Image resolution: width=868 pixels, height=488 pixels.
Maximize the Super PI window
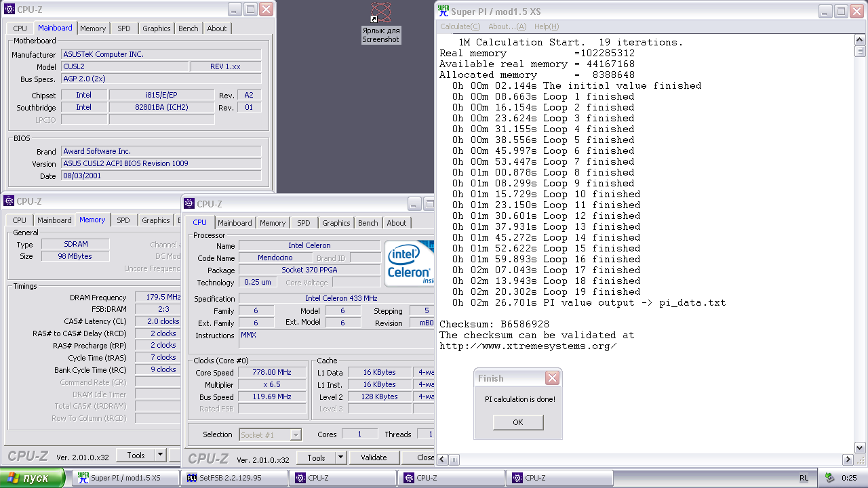841,11
